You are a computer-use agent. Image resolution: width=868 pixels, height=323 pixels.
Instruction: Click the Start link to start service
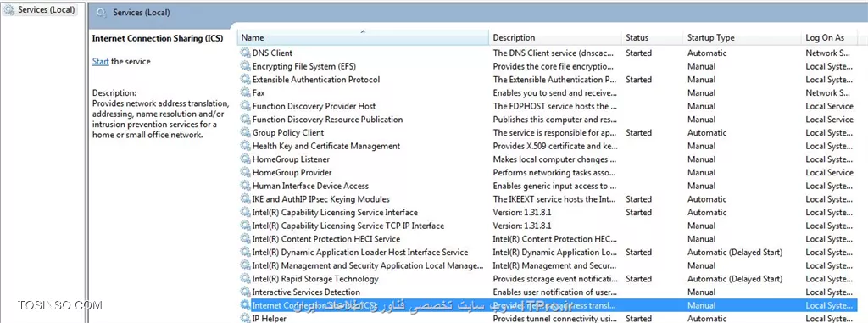[x=100, y=62]
